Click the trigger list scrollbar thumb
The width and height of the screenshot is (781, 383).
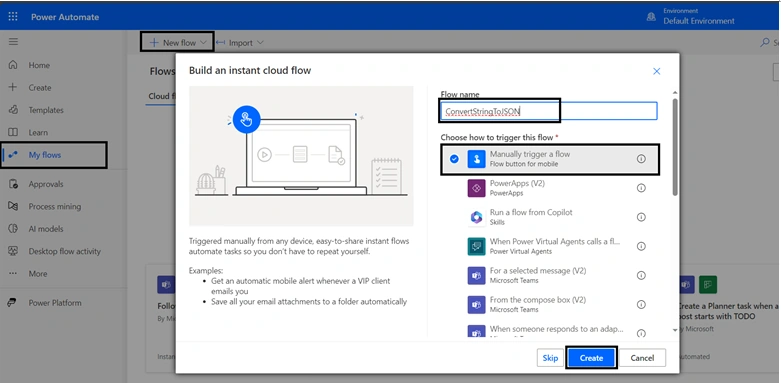(x=675, y=147)
